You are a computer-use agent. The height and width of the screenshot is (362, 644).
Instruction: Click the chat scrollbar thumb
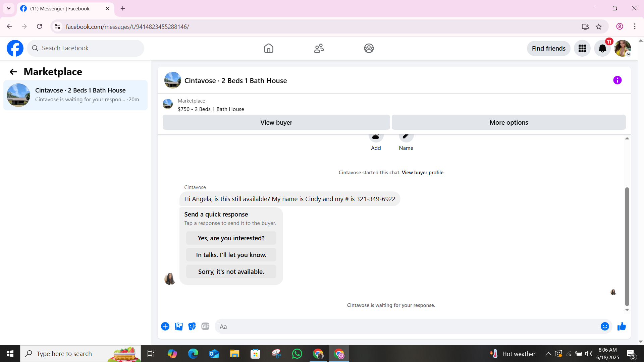coord(627,246)
